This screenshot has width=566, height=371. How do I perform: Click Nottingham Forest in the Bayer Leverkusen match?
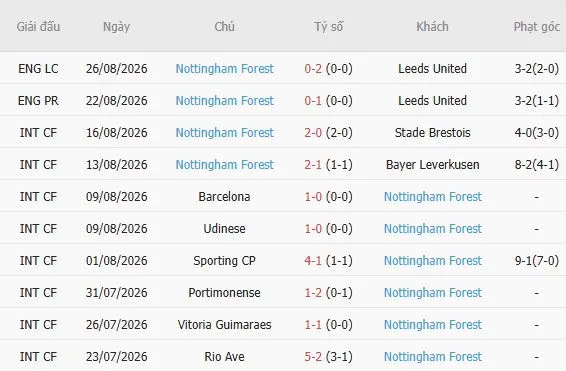coord(224,165)
